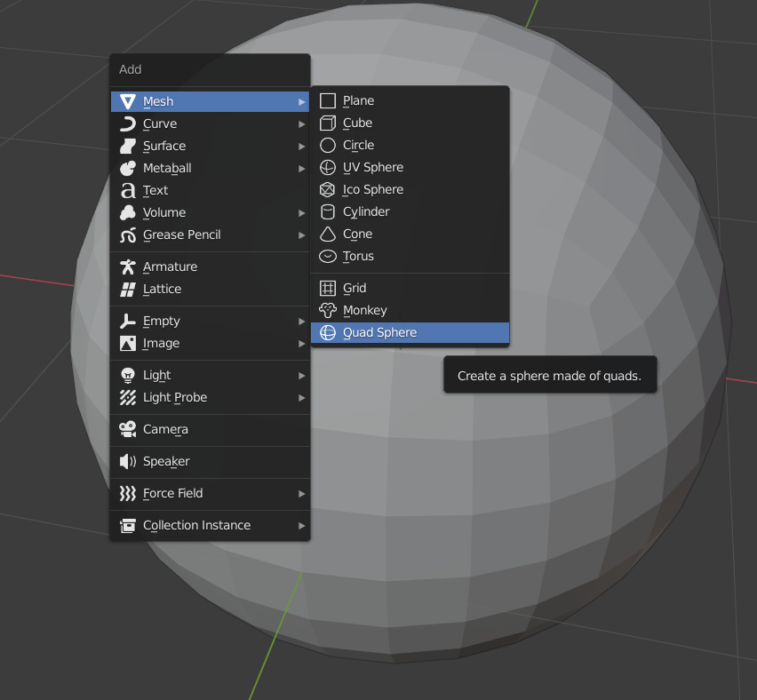Click the Camera icon
Image resolution: width=757 pixels, height=700 pixels.
127,429
